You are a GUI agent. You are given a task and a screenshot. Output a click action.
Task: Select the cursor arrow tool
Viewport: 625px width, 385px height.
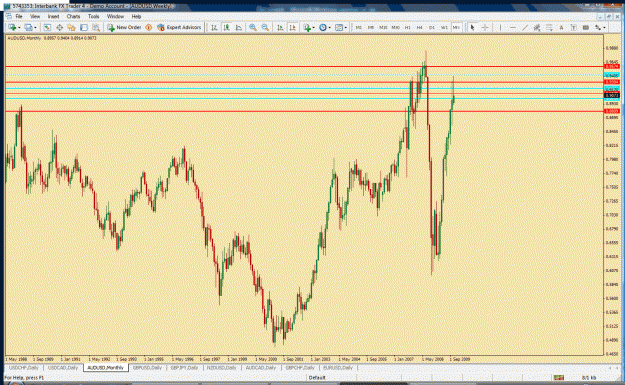(472, 28)
